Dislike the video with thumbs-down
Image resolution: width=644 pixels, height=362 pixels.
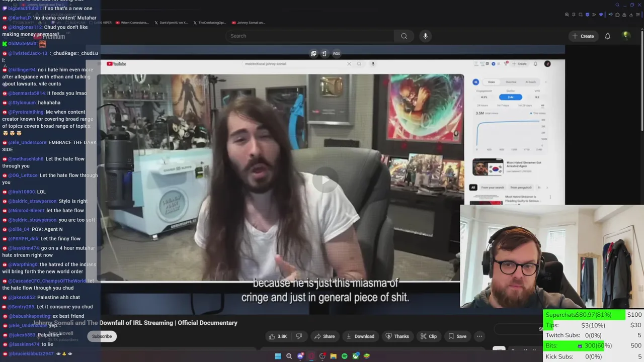(299, 336)
